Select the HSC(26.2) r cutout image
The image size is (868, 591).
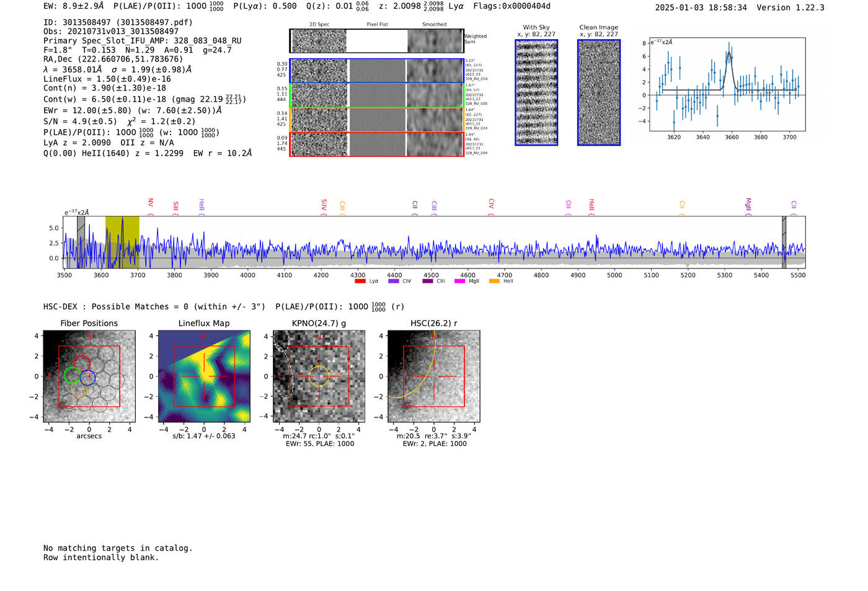coord(433,376)
